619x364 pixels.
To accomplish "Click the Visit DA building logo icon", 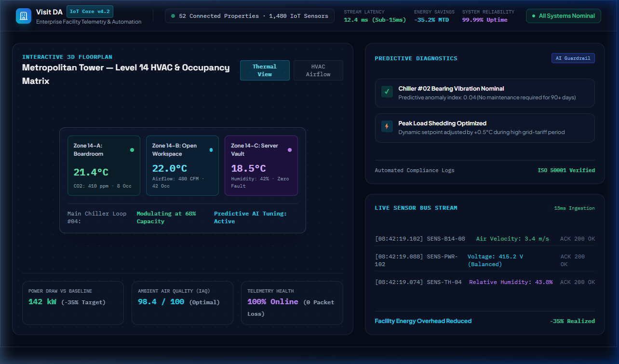I will (23, 16).
